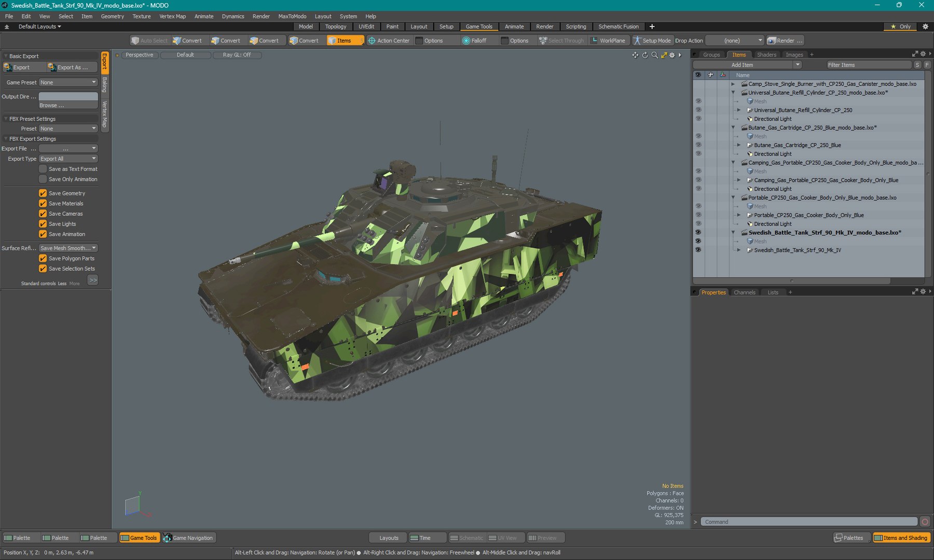Open Add Item dropdown

click(x=747, y=65)
